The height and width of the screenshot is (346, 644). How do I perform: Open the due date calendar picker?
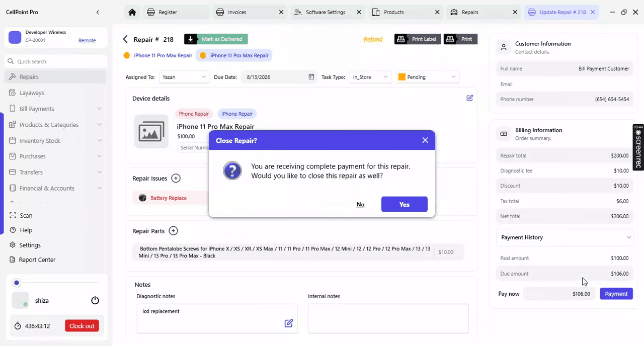(x=311, y=77)
